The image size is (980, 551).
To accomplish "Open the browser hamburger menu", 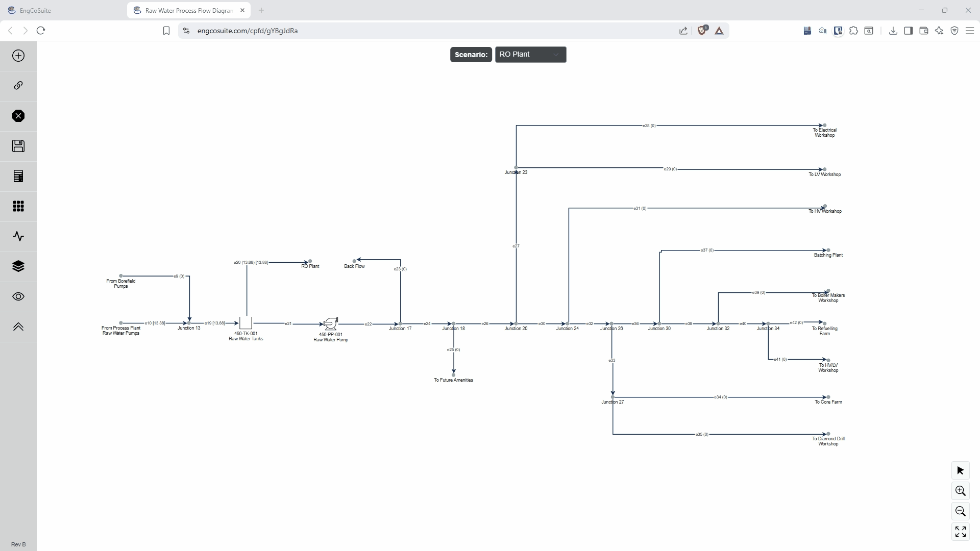I will 969,31.
